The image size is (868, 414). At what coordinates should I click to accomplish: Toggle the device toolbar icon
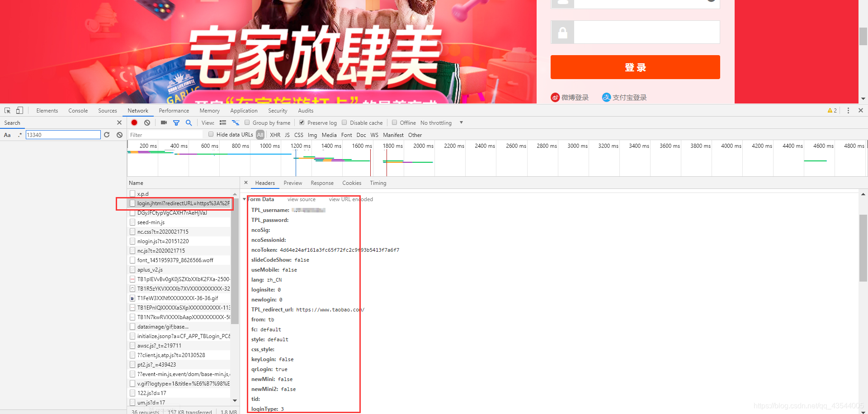tap(19, 110)
